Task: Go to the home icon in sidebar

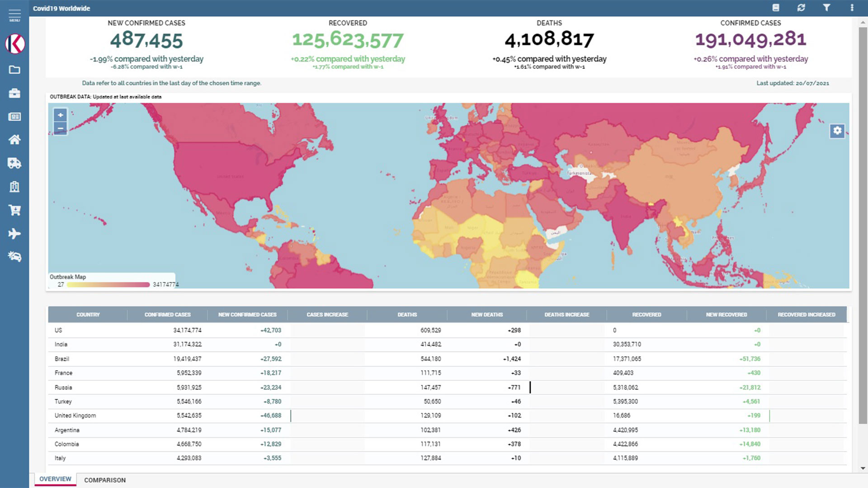Action: 14,140
